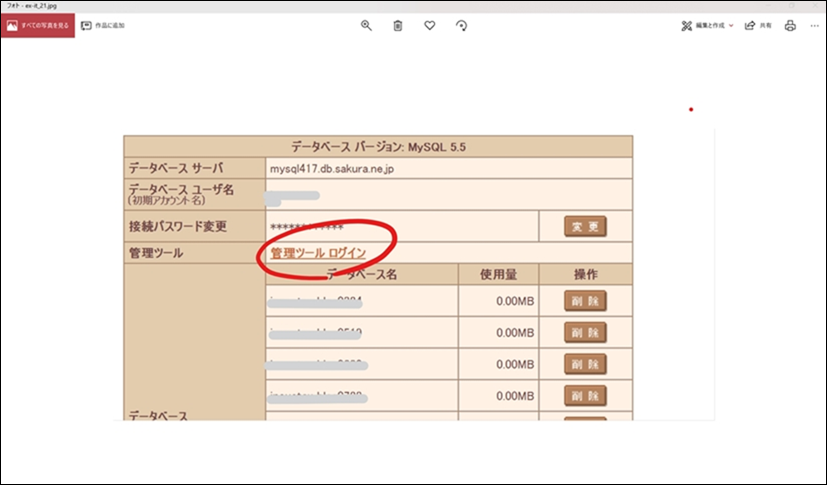Viewport: 827px width, 485px height.
Task: Click the 変更 button for password change
Action: pyautogui.click(x=585, y=227)
